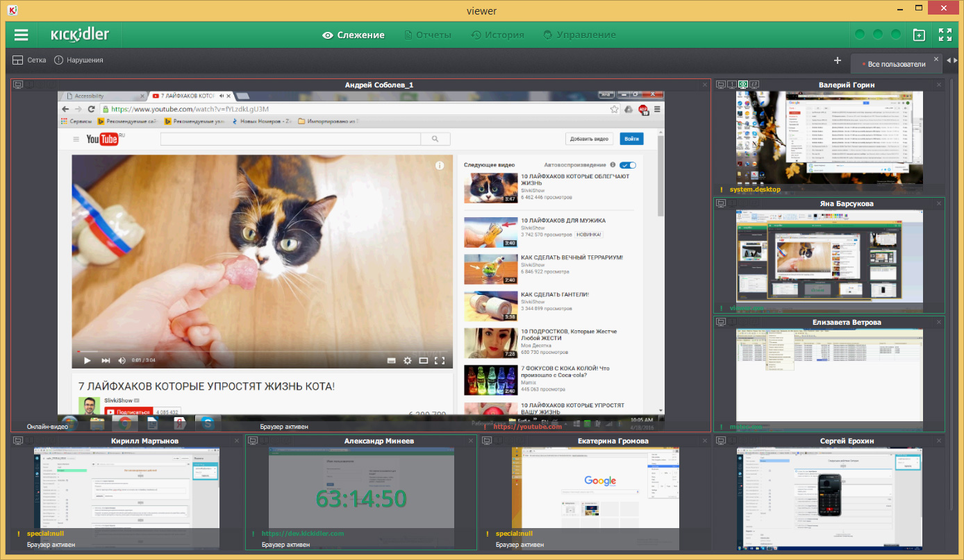Click the Сетка grid layout icon
Screen dimensions: 964x560
(17, 60)
